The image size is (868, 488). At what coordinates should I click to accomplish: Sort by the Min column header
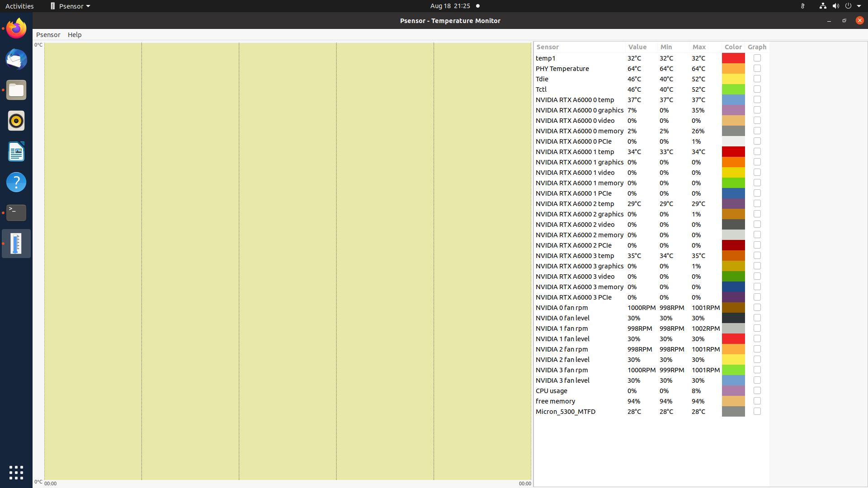[x=674, y=47]
